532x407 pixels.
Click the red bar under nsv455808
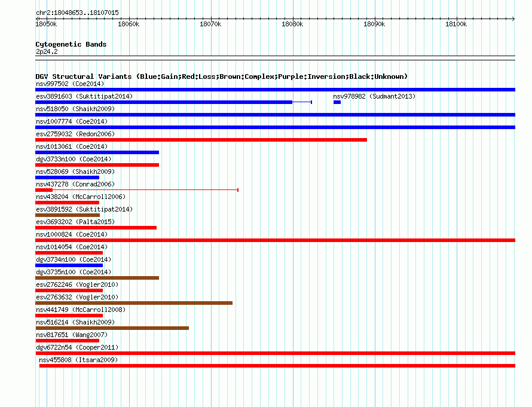277,366
